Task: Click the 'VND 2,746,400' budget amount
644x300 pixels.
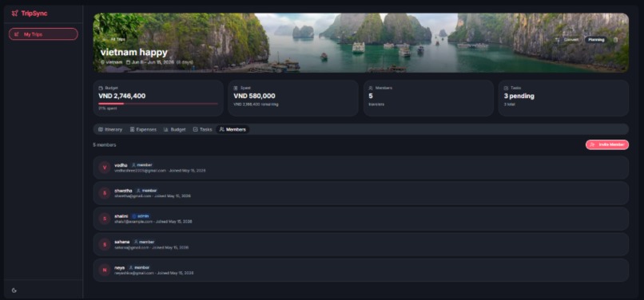Action: [x=122, y=96]
